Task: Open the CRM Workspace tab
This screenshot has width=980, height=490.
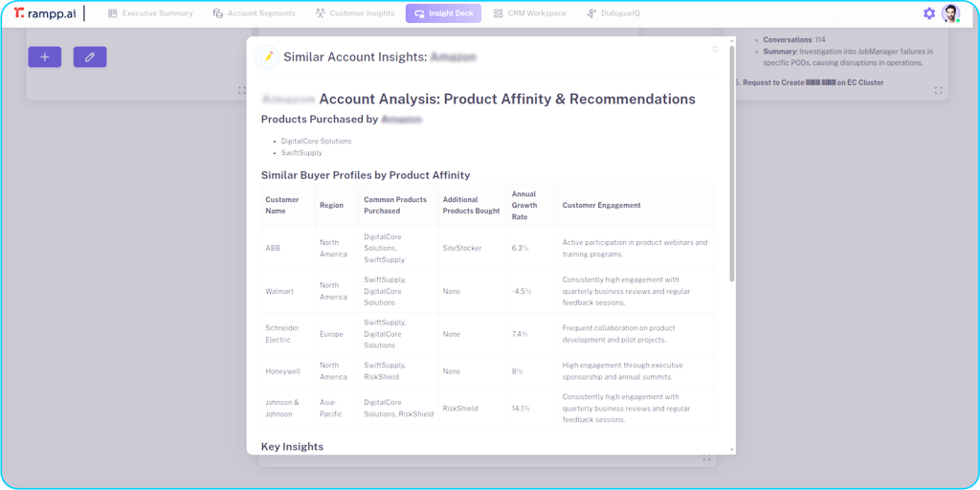Action: [x=529, y=13]
